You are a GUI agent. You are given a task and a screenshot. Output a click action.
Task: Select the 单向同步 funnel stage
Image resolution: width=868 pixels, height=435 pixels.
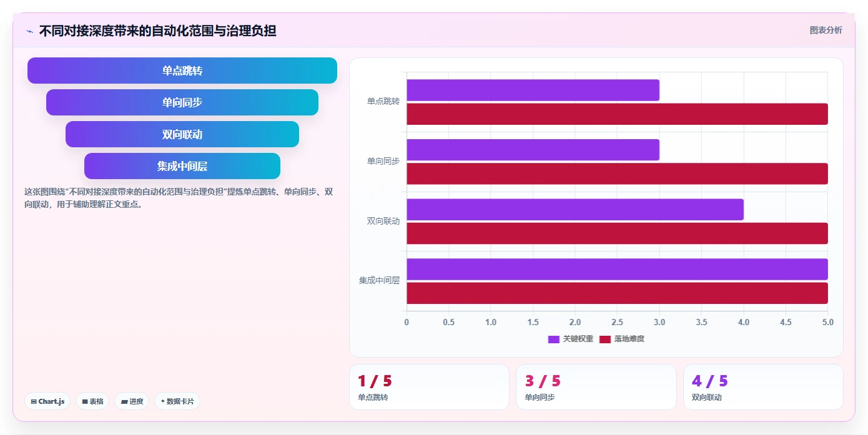click(182, 102)
